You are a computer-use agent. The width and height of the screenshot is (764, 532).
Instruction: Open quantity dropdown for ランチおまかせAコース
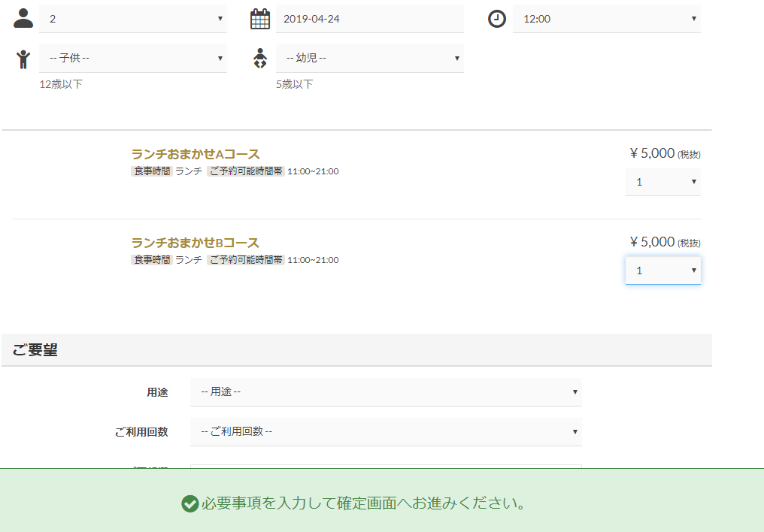663,182
